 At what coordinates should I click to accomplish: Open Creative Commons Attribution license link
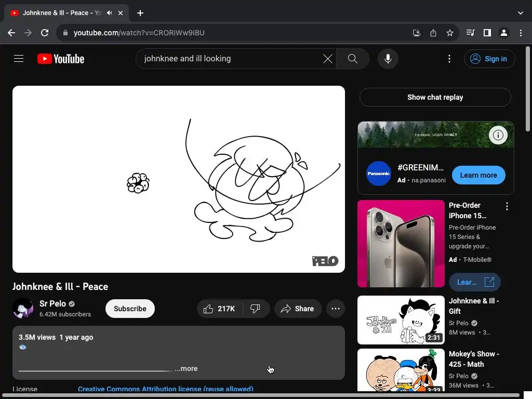pyautogui.click(x=166, y=389)
